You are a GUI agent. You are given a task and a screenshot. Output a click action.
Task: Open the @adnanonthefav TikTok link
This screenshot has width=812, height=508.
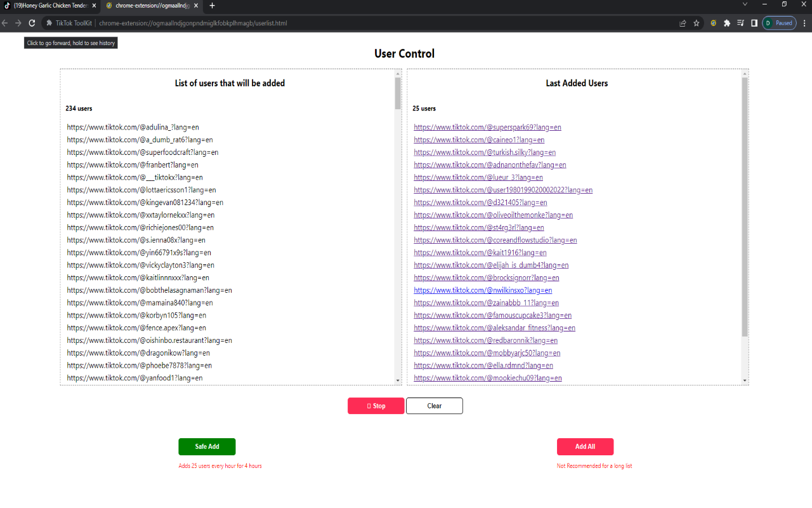tap(490, 164)
